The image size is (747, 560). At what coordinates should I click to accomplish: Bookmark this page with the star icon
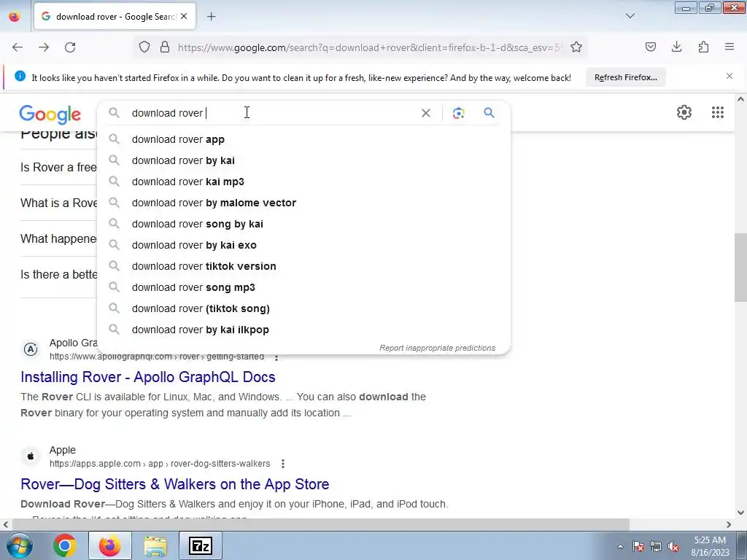[x=576, y=47]
